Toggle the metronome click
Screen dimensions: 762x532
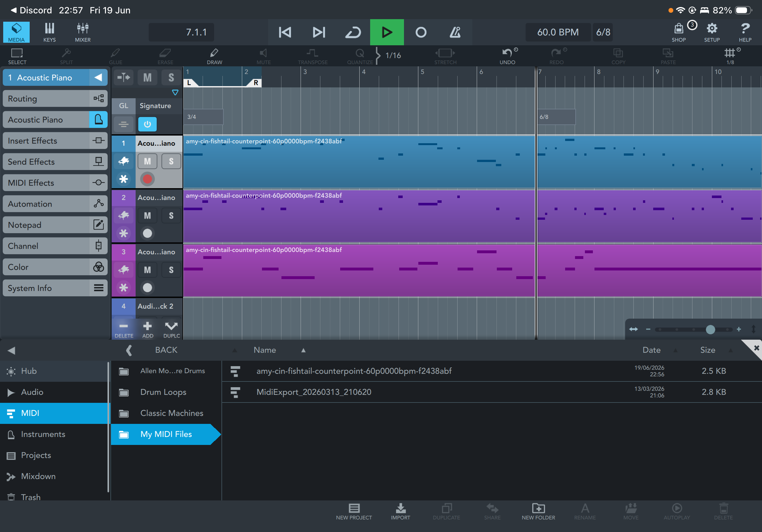455,32
